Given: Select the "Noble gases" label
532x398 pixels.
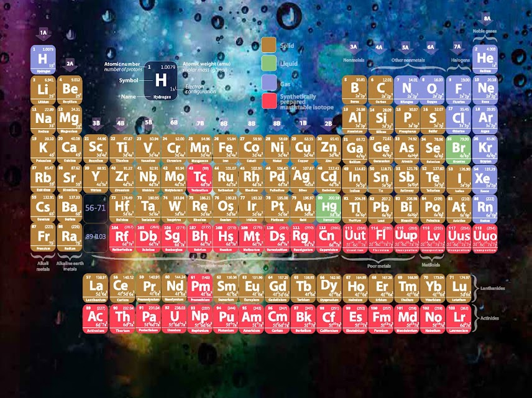Looking at the screenshot, I should (485, 31).
